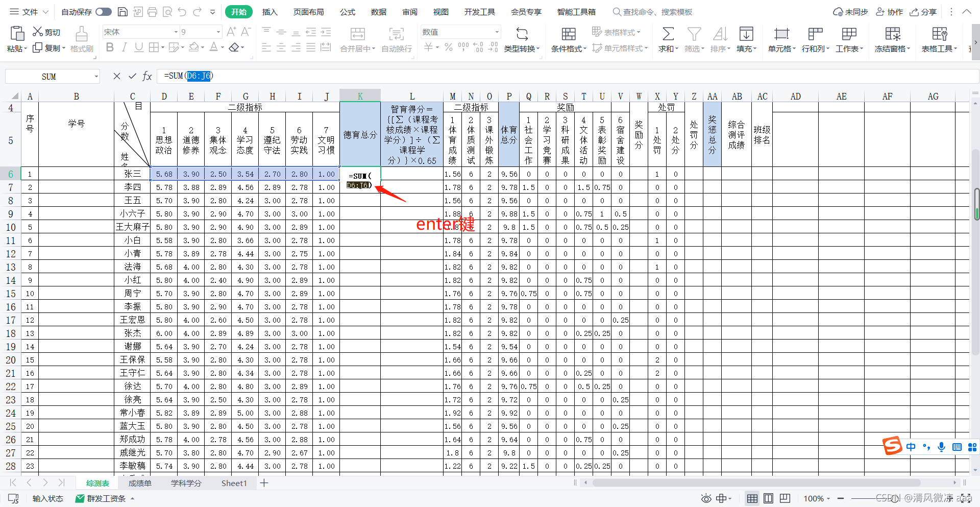
Task: Cancel formula entry with X icon
Action: 117,76
